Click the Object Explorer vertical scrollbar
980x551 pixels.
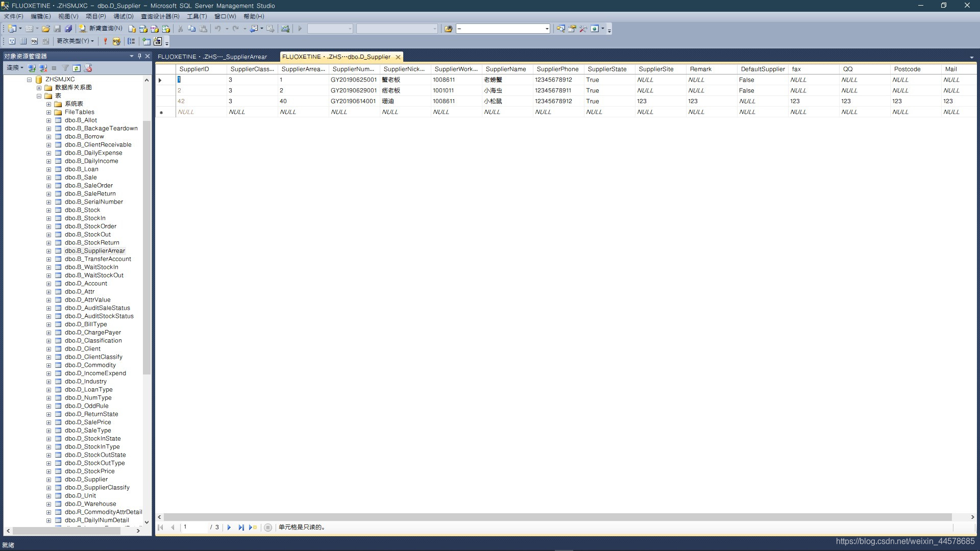pyautogui.click(x=146, y=247)
